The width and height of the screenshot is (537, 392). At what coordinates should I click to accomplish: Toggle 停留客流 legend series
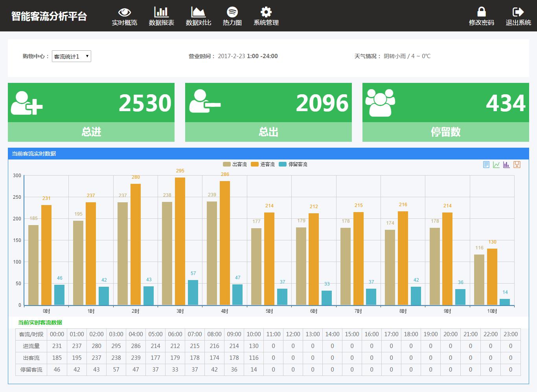293,164
